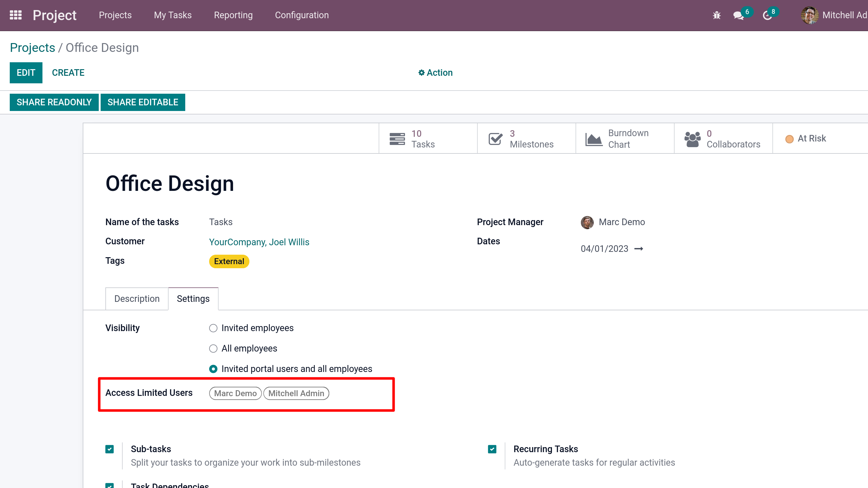The width and height of the screenshot is (868, 488).
Task: Disable the Recurring Tasks checkbox
Action: click(492, 449)
